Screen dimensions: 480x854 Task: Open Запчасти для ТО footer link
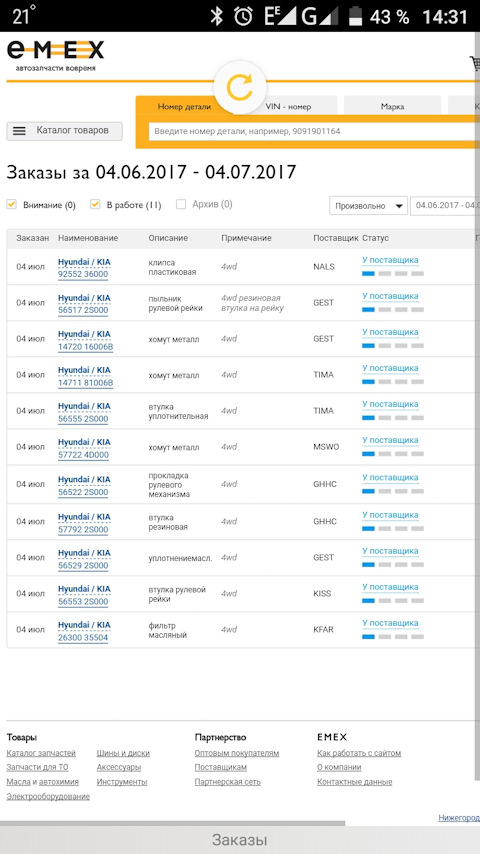(x=38, y=767)
